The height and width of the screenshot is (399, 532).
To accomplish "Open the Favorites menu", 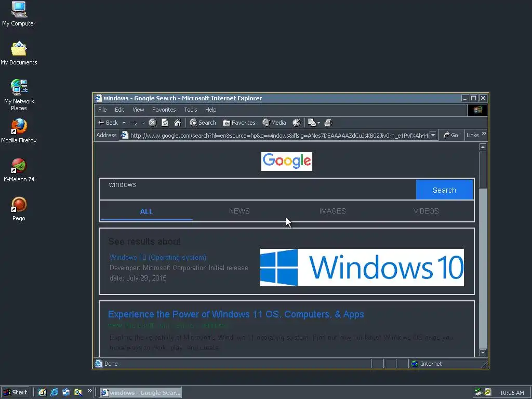I will coord(164,110).
